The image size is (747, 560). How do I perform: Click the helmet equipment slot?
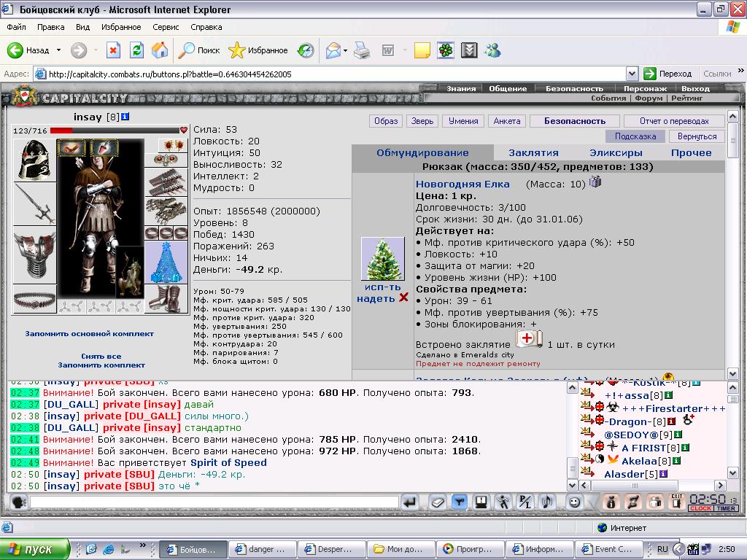34,160
